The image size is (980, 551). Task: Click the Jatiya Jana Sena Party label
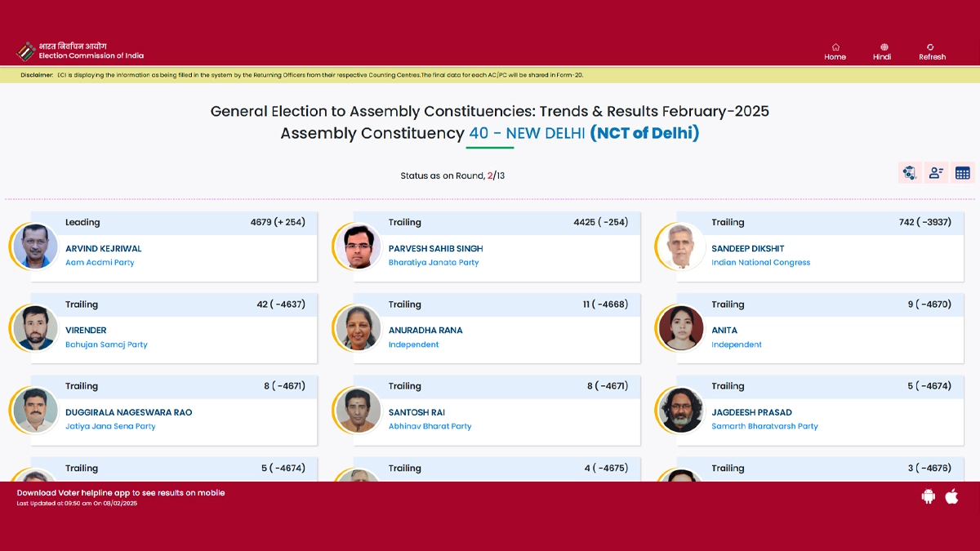tap(110, 426)
